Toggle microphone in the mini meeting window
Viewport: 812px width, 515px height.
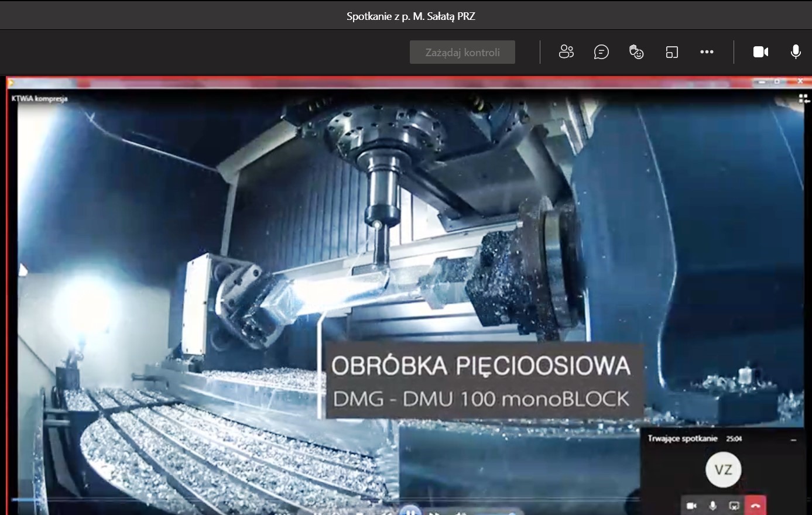point(713,506)
